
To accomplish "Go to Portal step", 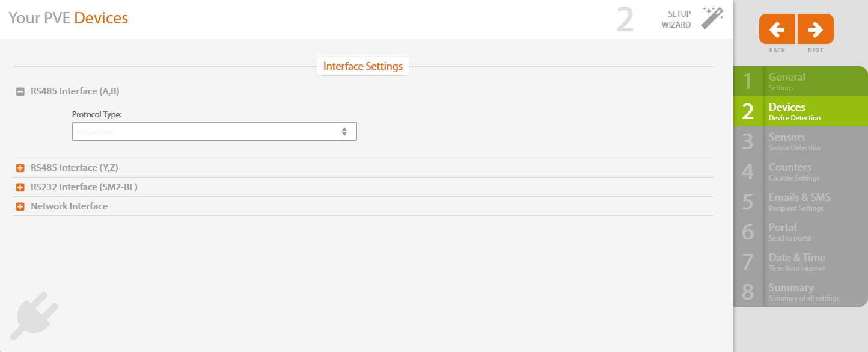I will [x=799, y=232].
